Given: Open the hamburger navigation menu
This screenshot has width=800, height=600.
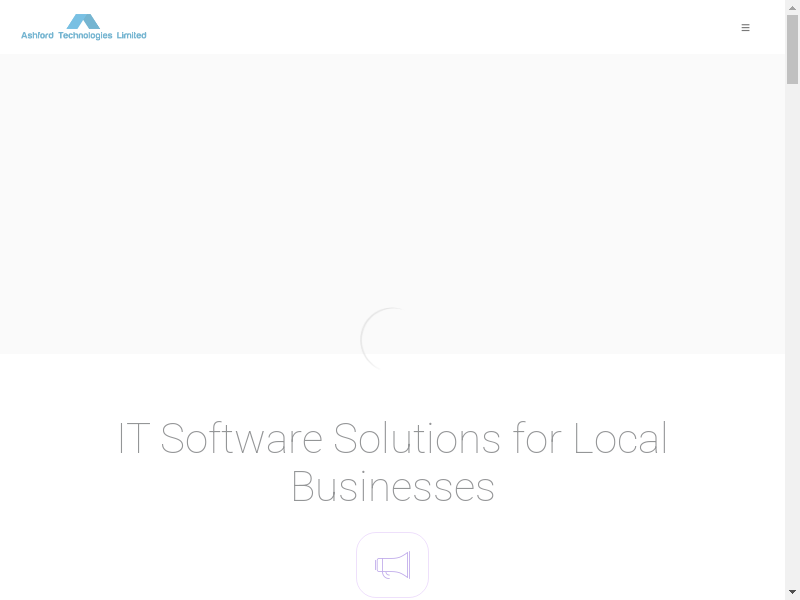Looking at the screenshot, I should point(745,28).
